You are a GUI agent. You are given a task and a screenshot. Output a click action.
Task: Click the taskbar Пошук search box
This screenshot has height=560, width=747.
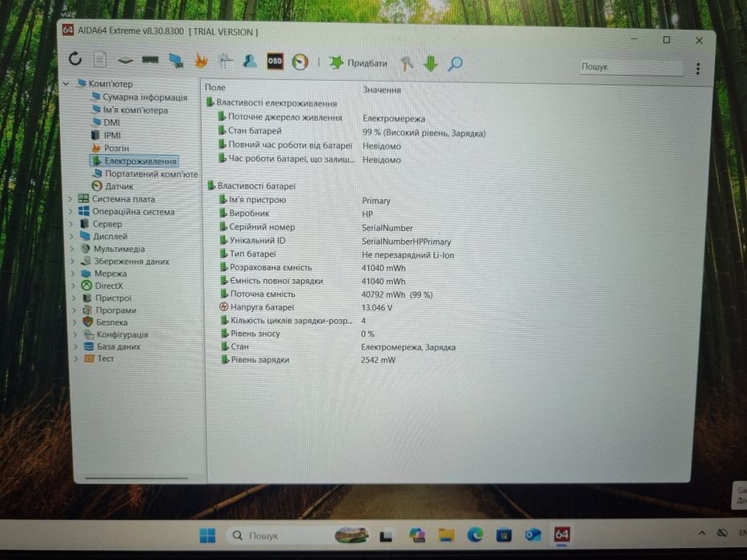click(x=299, y=535)
